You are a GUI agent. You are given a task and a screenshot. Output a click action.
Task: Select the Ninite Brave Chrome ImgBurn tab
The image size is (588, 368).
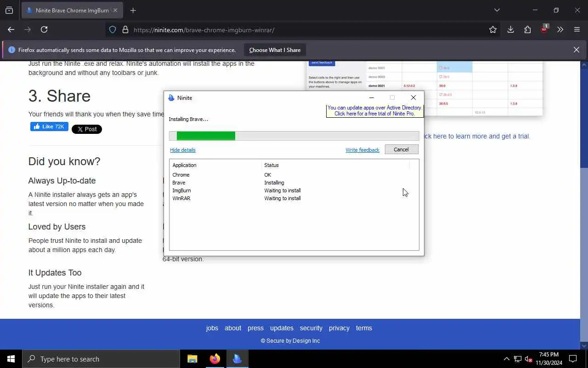pyautogui.click(x=72, y=10)
